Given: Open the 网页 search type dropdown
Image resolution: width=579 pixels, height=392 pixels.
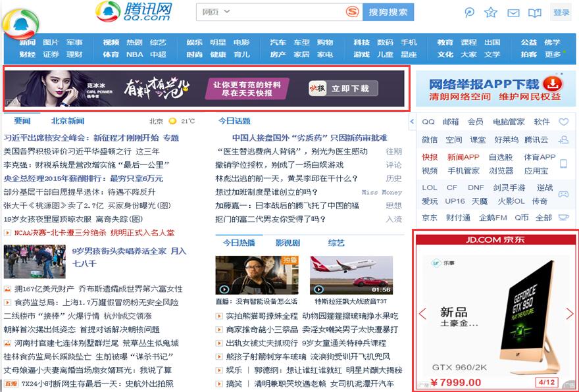Looking at the screenshot, I should (216, 12).
